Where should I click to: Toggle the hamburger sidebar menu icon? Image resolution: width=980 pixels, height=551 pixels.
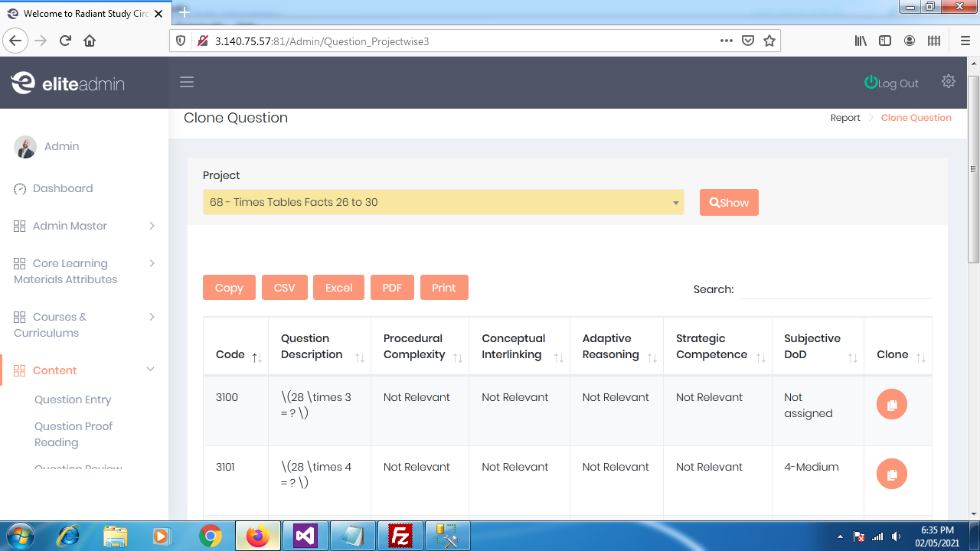[187, 83]
